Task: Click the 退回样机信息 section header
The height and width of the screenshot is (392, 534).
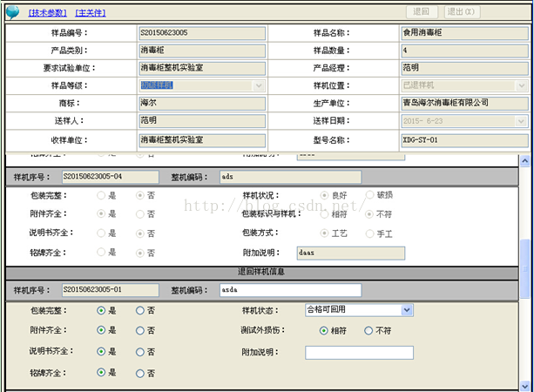Action: click(x=262, y=272)
